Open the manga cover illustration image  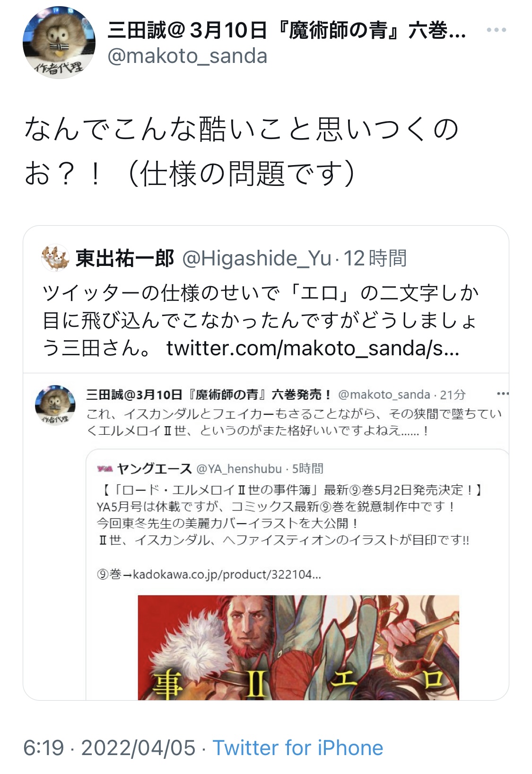(298, 647)
